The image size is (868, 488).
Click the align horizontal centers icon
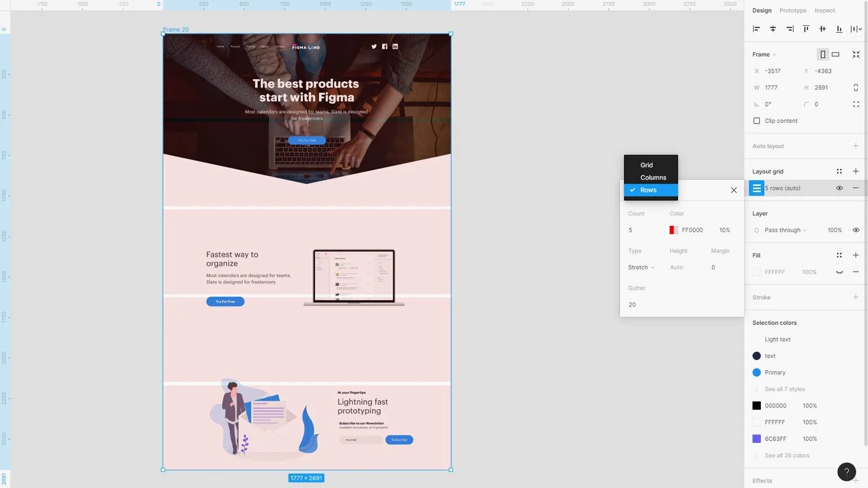pos(773,29)
